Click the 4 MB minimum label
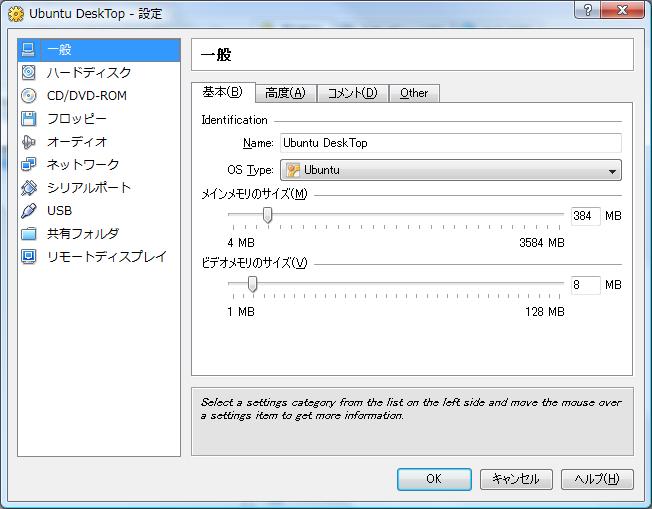This screenshot has width=652, height=509. [x=241, y=243]
